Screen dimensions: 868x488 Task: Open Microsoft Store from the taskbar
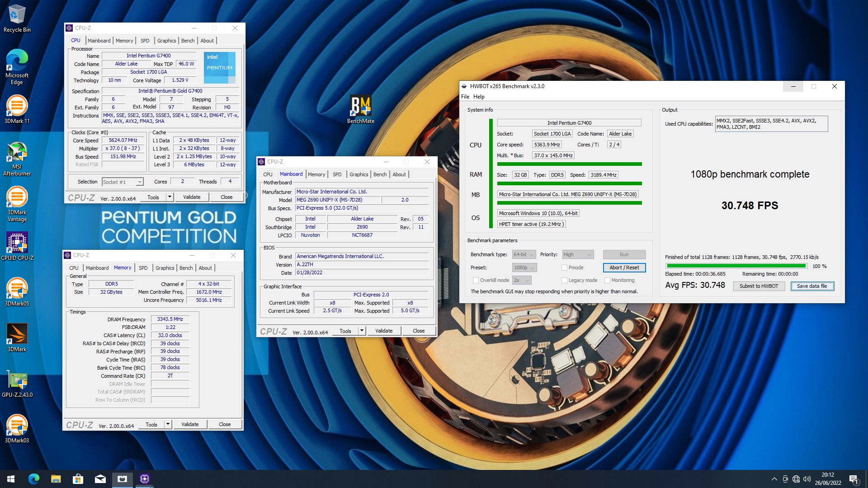pyautogui.click(x=78, y=479)
